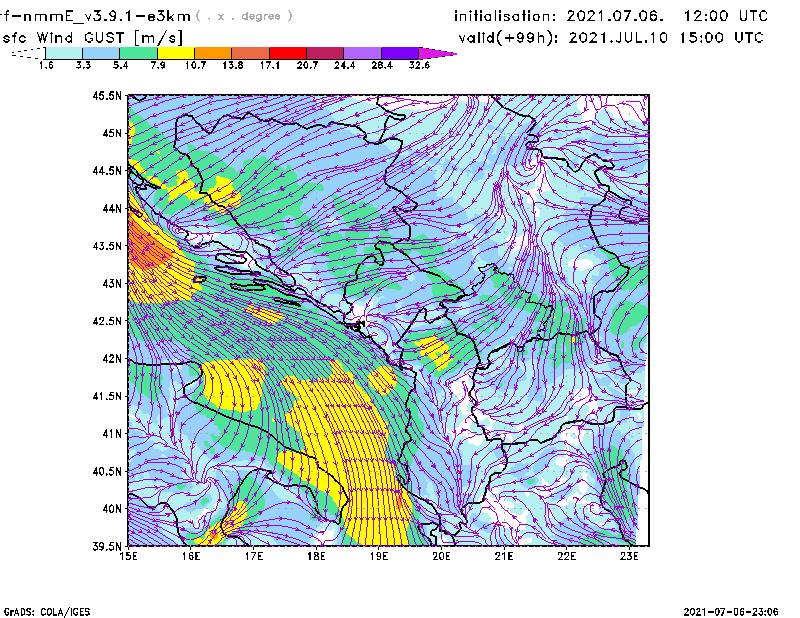Click the light blue 3.3–5.4 legend swatch
This screenshot has width=800, height=618.
[101, 53]
